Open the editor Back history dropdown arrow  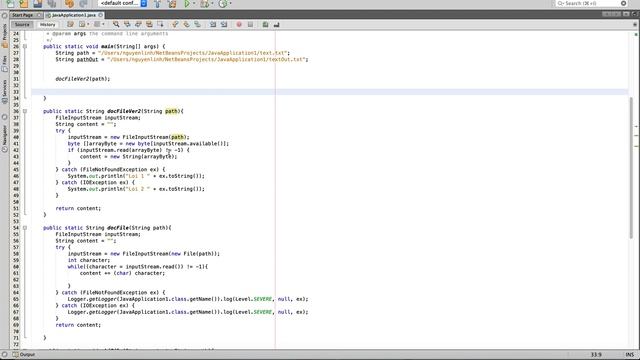click(x=88, y=24)
